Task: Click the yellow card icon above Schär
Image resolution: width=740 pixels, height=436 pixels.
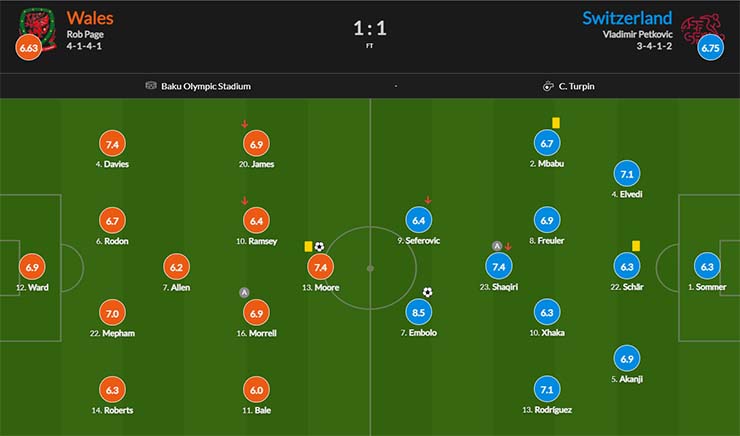Action: pyautogui.click(x=636, y=246)
